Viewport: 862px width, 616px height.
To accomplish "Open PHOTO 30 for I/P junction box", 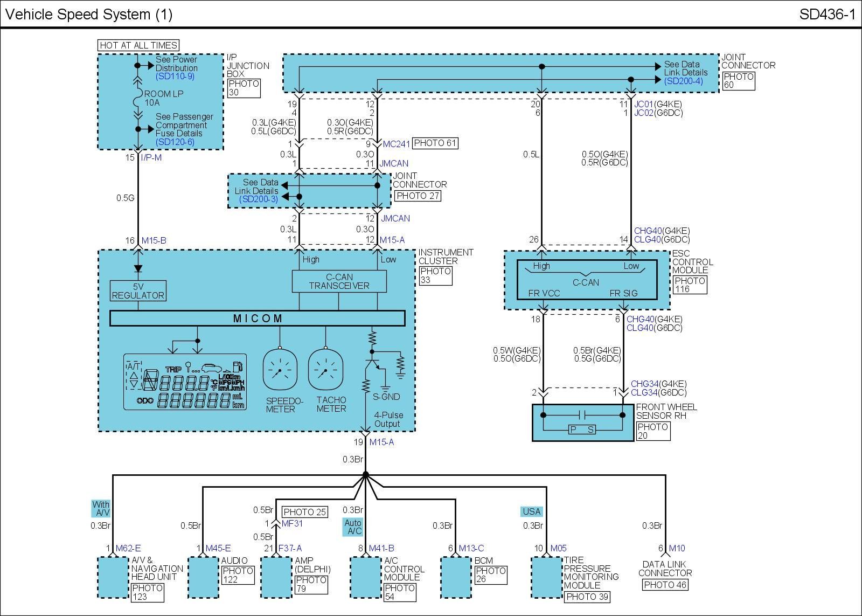I will (x=244, y=88).
